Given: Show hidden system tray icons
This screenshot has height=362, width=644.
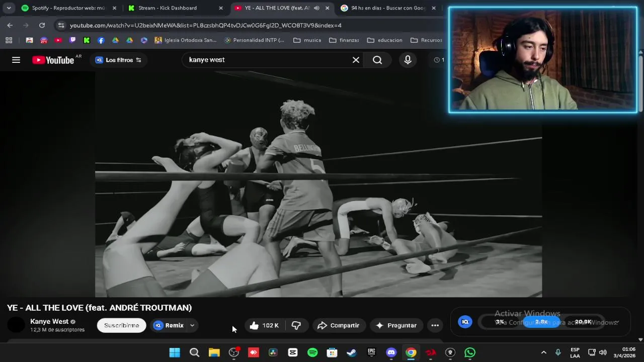Looking at the screenshot, I should (543, 352).
